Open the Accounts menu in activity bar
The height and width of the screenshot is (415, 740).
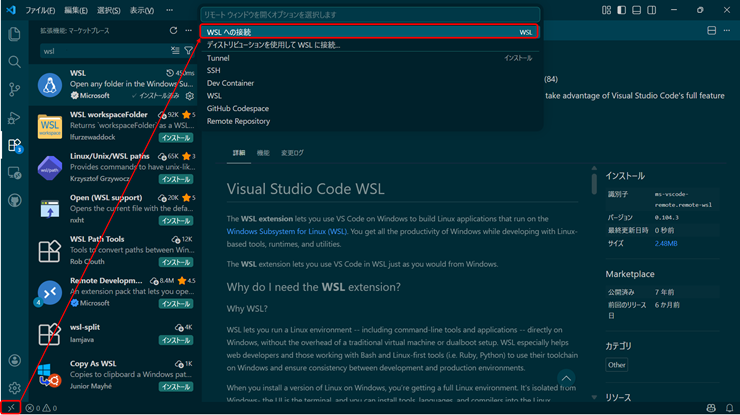(14, 360)
